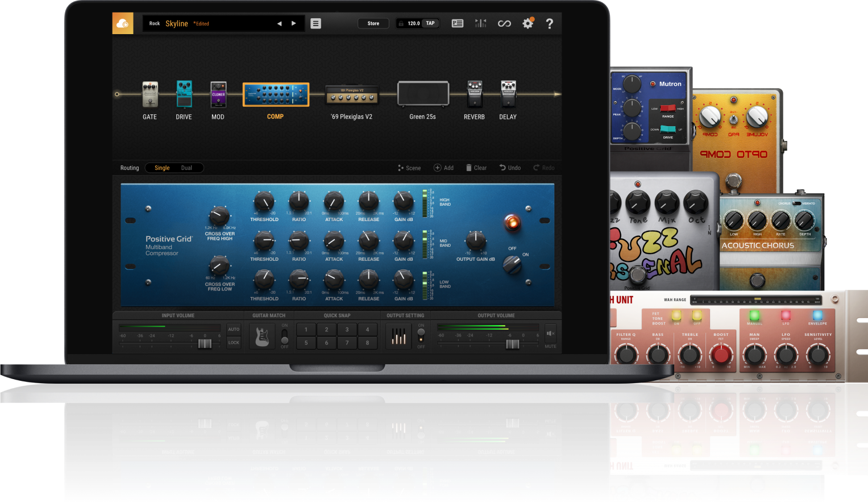Viewport: 868px width, 503px height.
Task: Click the Cross Over Freq Low knob
Action: click(x=219, y=265)
